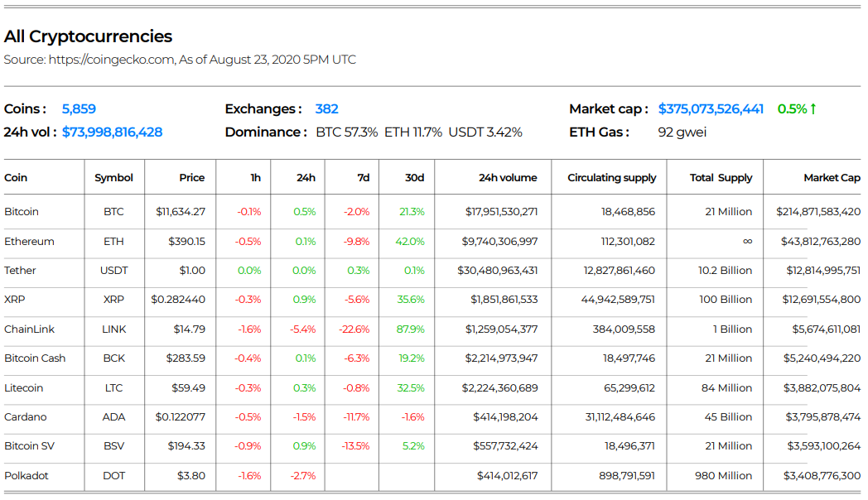Screen dimensions: 868x500
Task: Select the USDT symbol in the Tether row
Action: click(114, 271)
